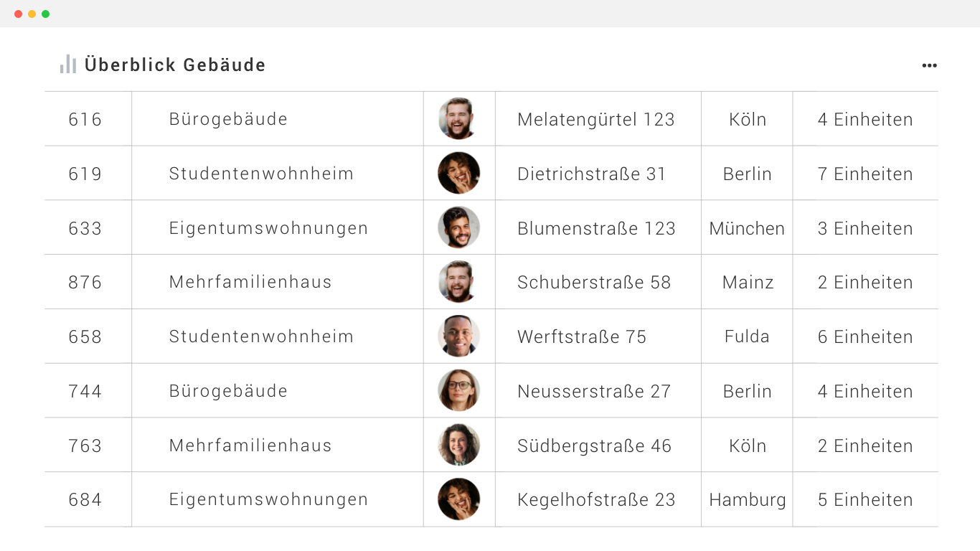Click Eigentumswohnungen in row 633

pos(268,228)
